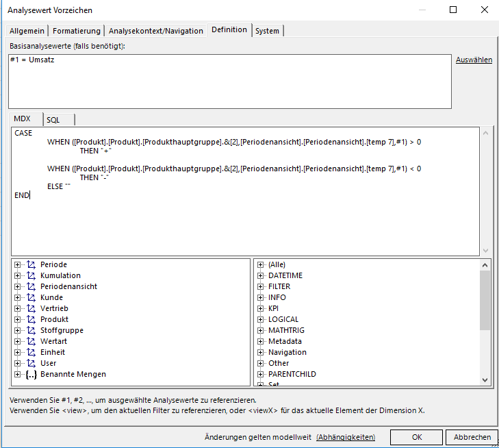
Task: Click inside the Basisanalysewerte text field
Action: (229, 81)
